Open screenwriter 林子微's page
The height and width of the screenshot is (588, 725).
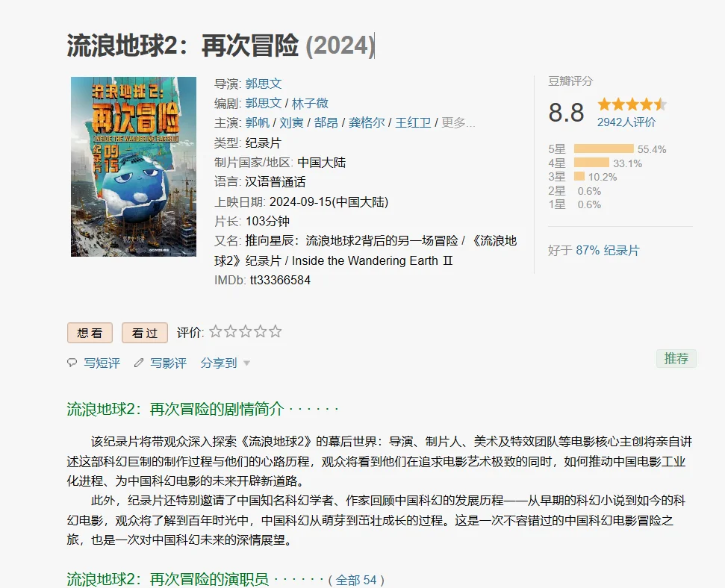click(311, 103)
